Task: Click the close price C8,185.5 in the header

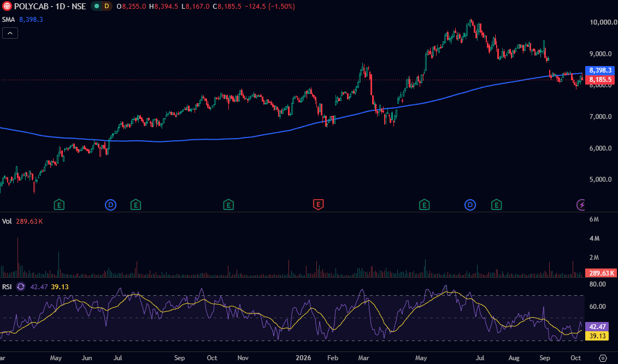Action: (227, 7)
